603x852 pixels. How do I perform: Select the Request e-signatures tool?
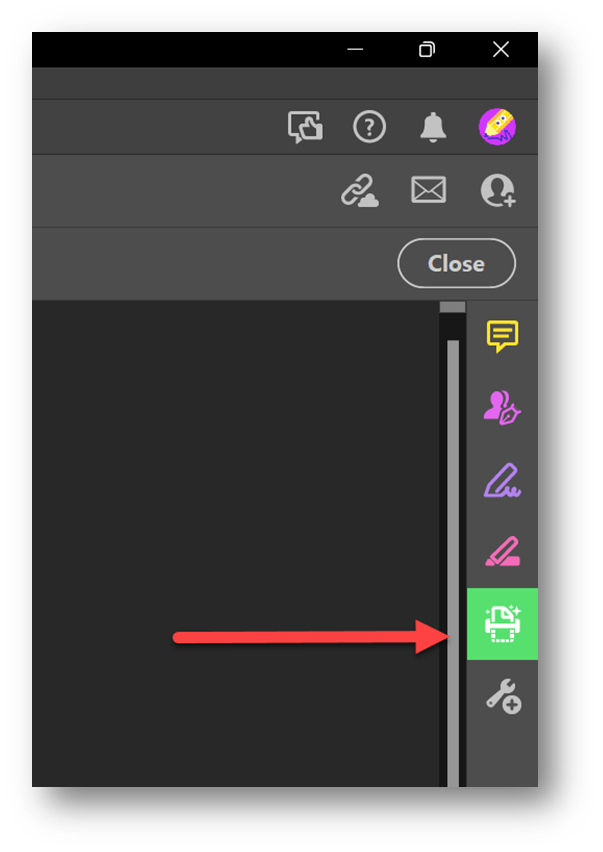pyautogui.click(x=502, y=410)
